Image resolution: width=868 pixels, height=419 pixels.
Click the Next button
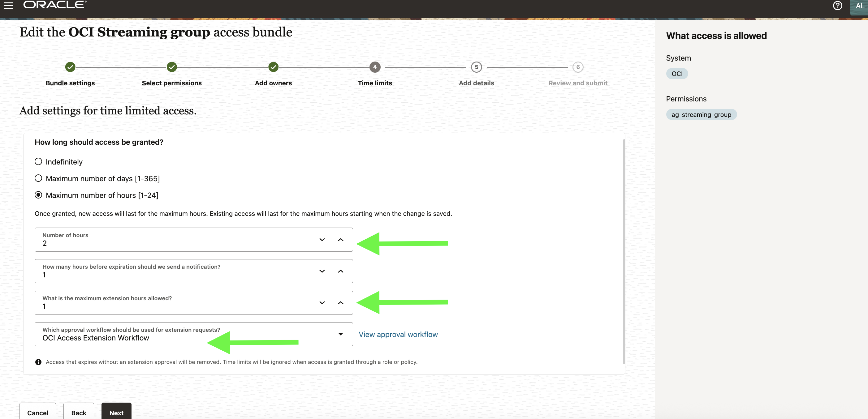[116, 413]
